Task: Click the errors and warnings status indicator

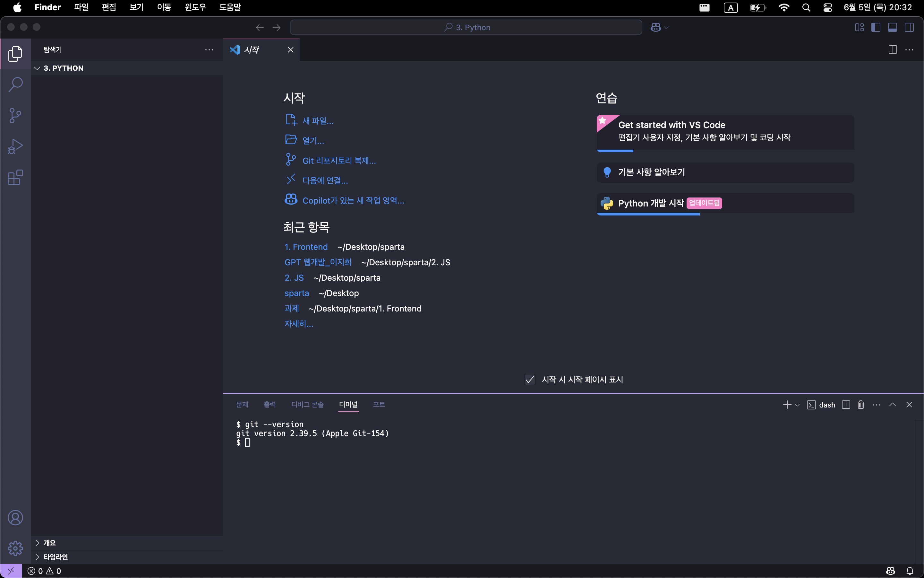Action: point(44,571)
